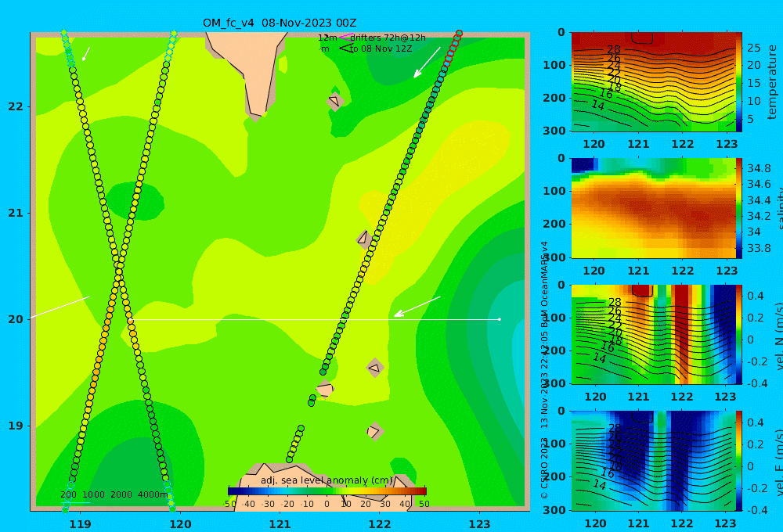
Task: Click the '28' contour label in the temperature panel
Action: [x=614, y=49]
